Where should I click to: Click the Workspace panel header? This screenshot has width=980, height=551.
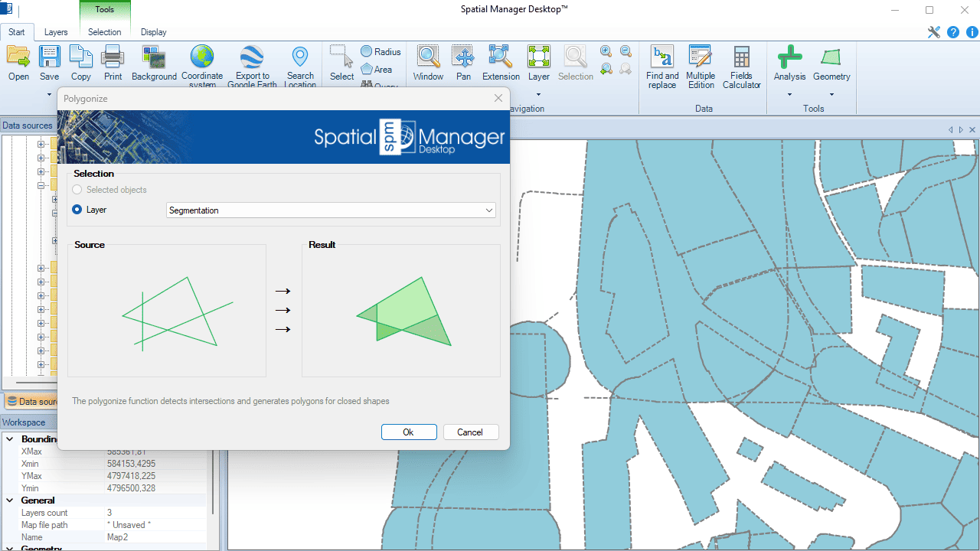[29, 422]
